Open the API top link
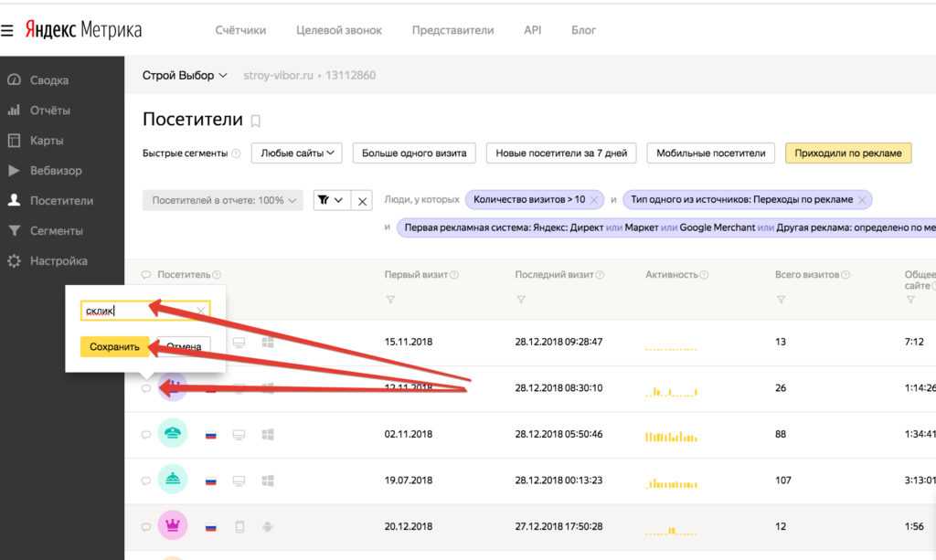 coord(533,30)
